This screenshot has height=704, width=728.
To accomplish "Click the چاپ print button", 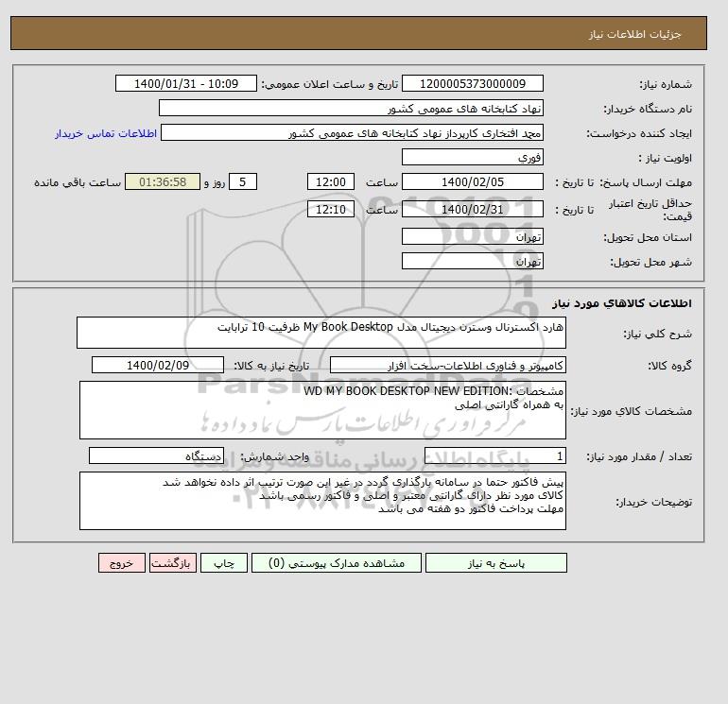I will [x=224, y=563].
